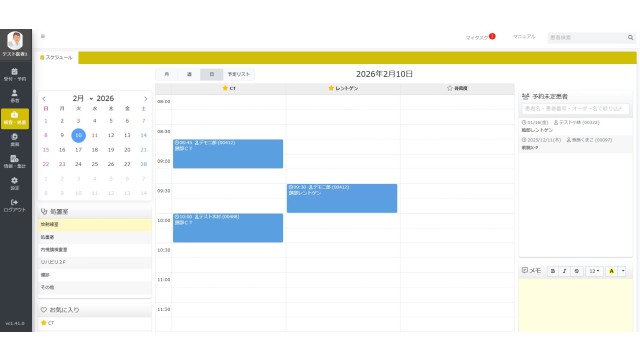Click inside the yellow memo text area
The height and width of the screenshot is (360, 640).
(576, 305)
